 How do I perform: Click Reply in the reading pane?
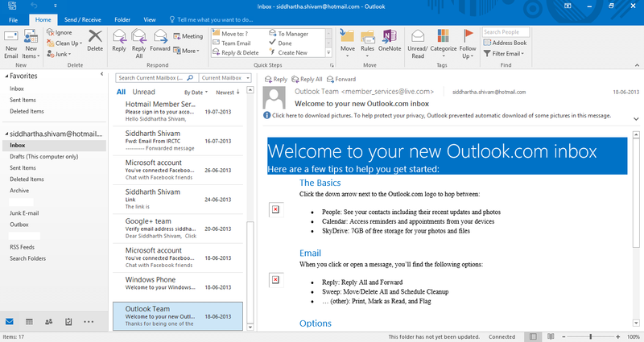point(276,79)
